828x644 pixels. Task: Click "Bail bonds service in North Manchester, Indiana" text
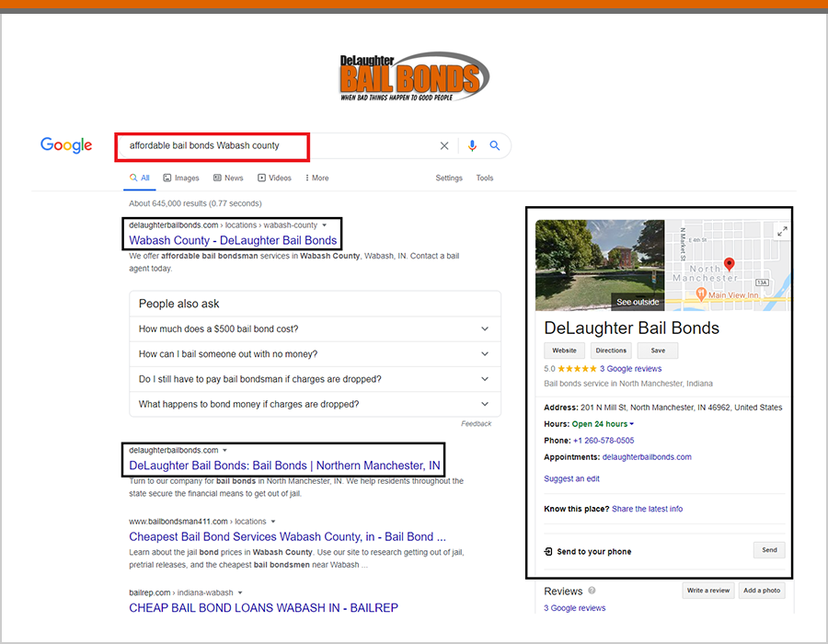(628, 384)
